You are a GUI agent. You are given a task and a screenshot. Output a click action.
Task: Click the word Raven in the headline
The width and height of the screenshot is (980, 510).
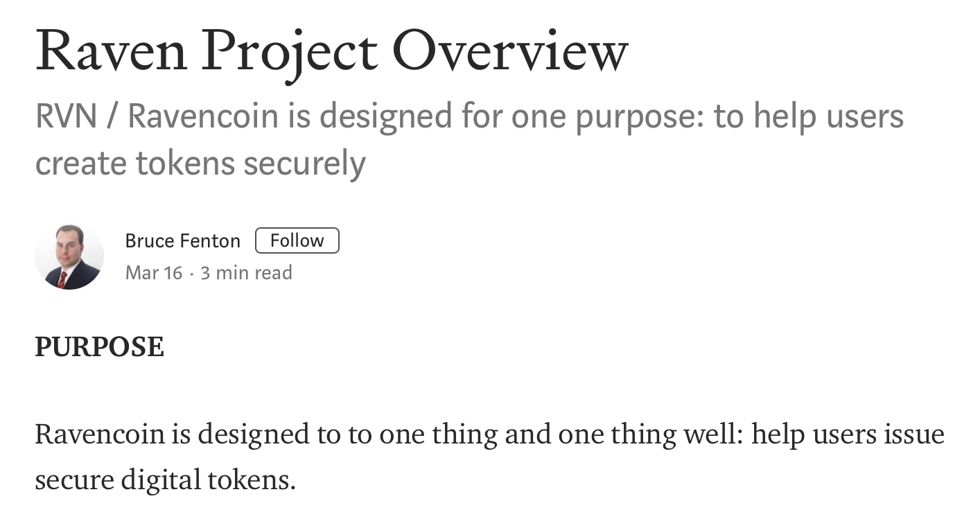pos(112,51)
